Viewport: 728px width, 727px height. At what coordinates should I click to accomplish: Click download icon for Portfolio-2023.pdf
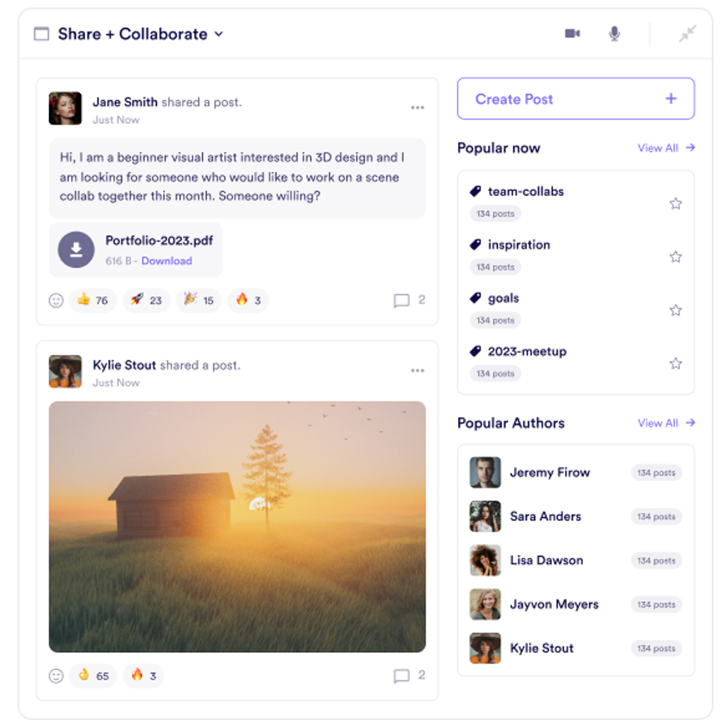pos(76,249)
